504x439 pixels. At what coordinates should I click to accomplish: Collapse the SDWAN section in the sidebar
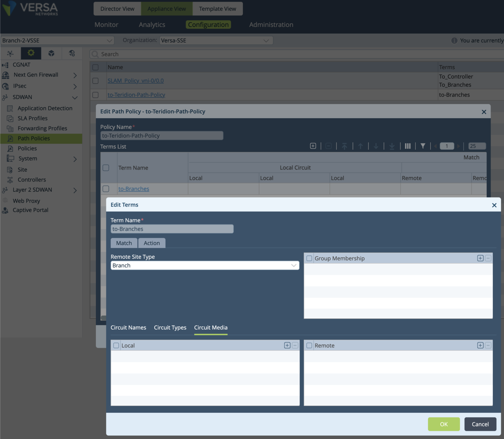pos(74,97)
